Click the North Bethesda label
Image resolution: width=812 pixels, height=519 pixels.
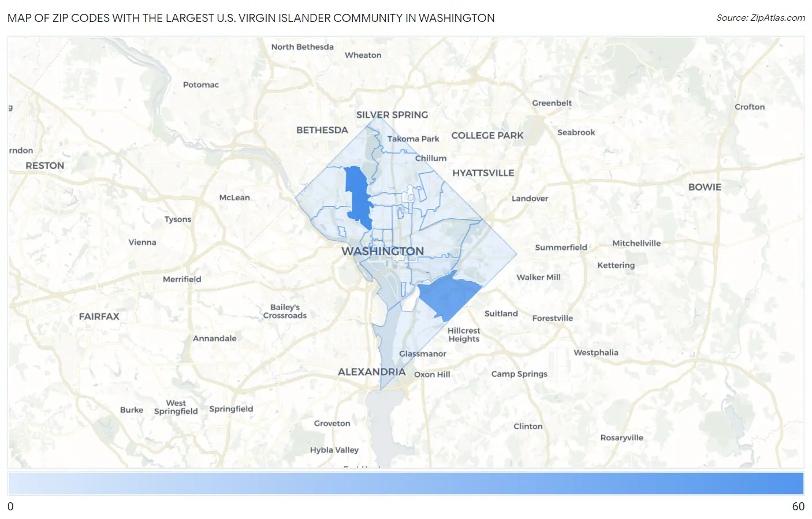[303, 47]
